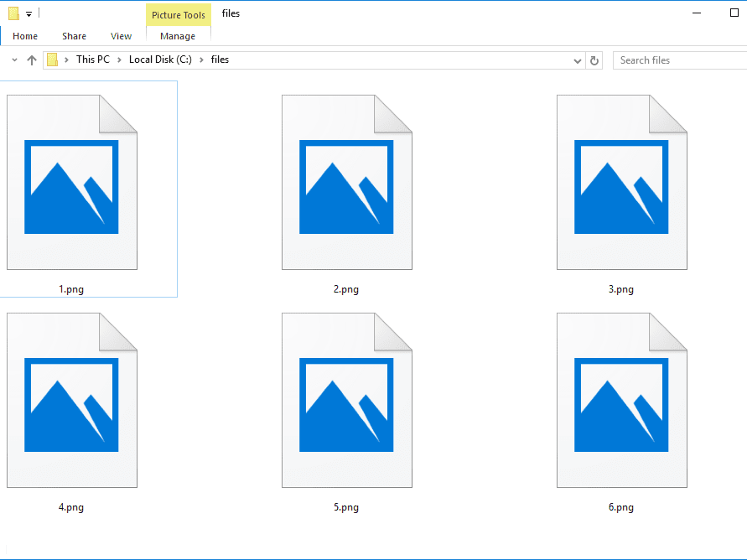Select the 3.png image icon
The width and height of the screenshot is (747, 560).
coord(621,182)
